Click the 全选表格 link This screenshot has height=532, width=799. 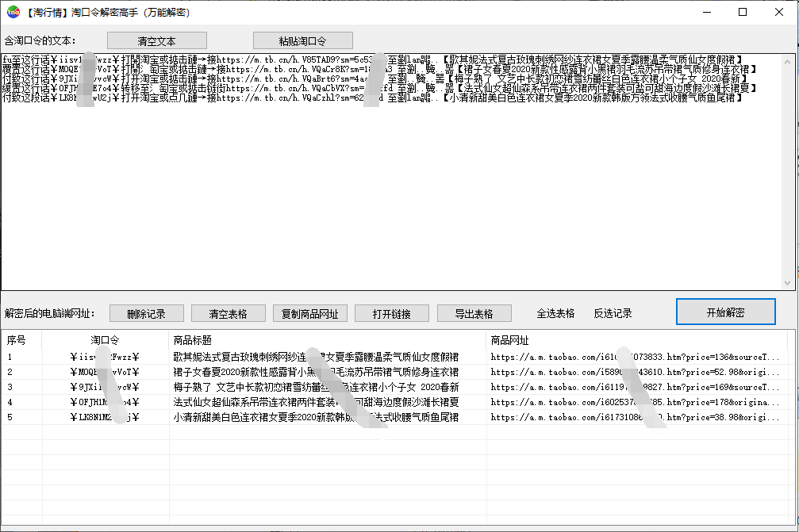coord(555,314)
